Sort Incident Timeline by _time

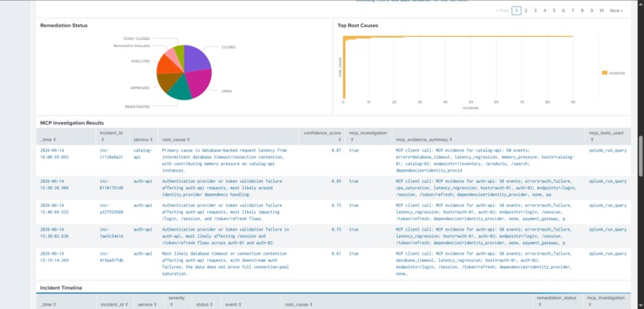tap(48, 305)
